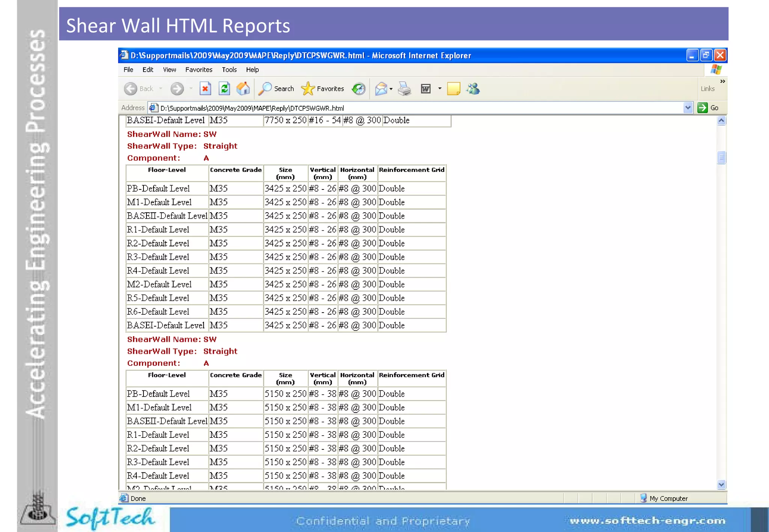Click the first 'ShearWall Name: SW' heading
This screenshot has width=769, height=532.
(x=172, y=134)
